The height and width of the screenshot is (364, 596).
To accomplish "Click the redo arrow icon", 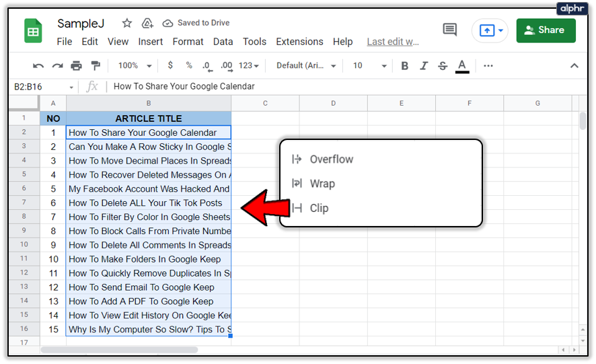I will coord(57,66).
